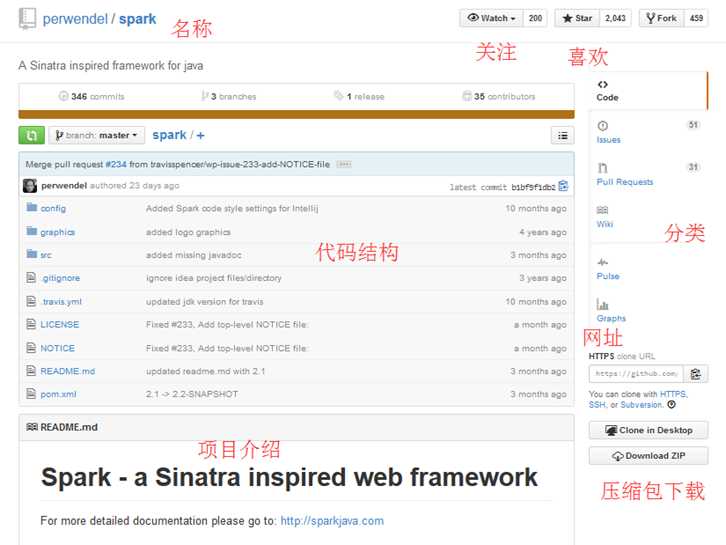Open the Wiki tab
The width and height of the screenshot is (726, 545).
click(605, 224)
